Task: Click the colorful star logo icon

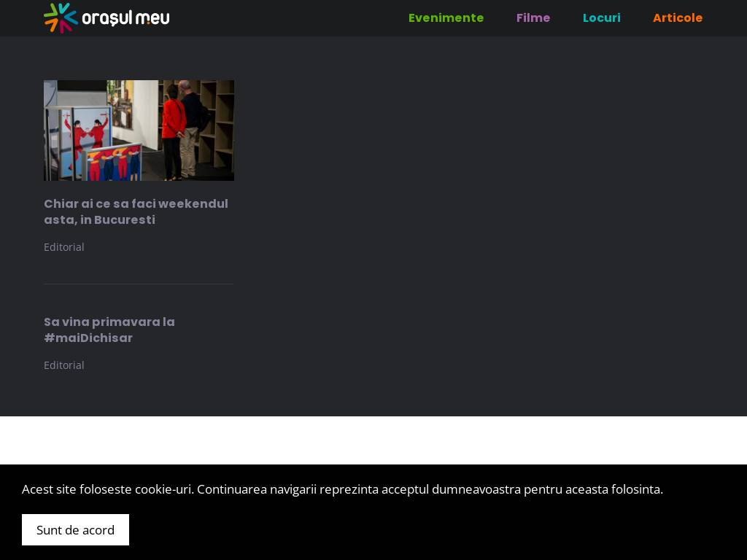Action: (61, 17)
